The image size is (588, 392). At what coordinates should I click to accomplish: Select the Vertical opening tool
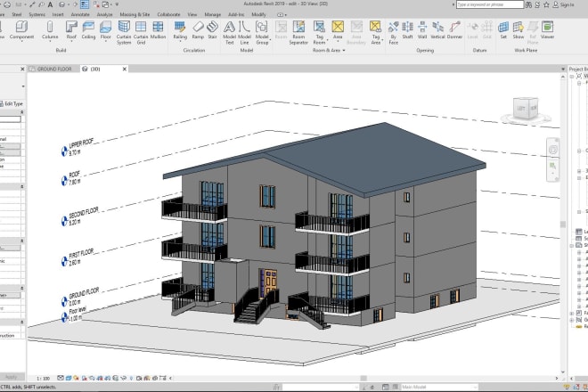[x=437, y=29]
